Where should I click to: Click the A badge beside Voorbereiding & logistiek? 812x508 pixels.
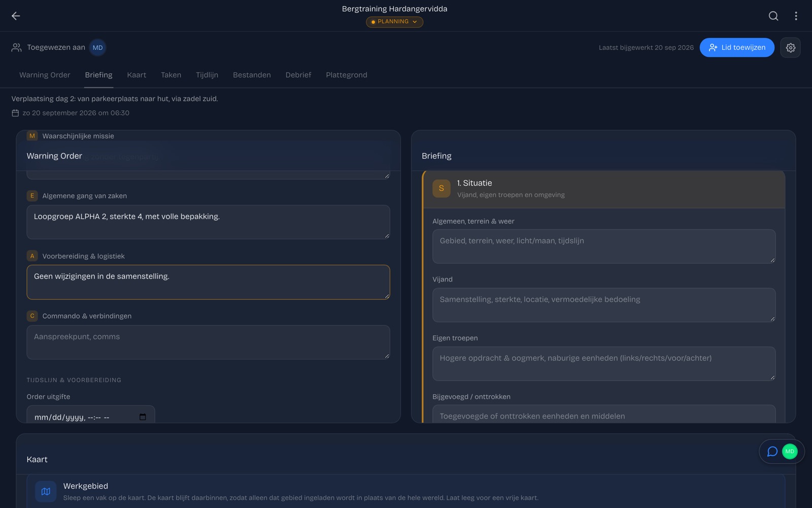pos(32,256)
